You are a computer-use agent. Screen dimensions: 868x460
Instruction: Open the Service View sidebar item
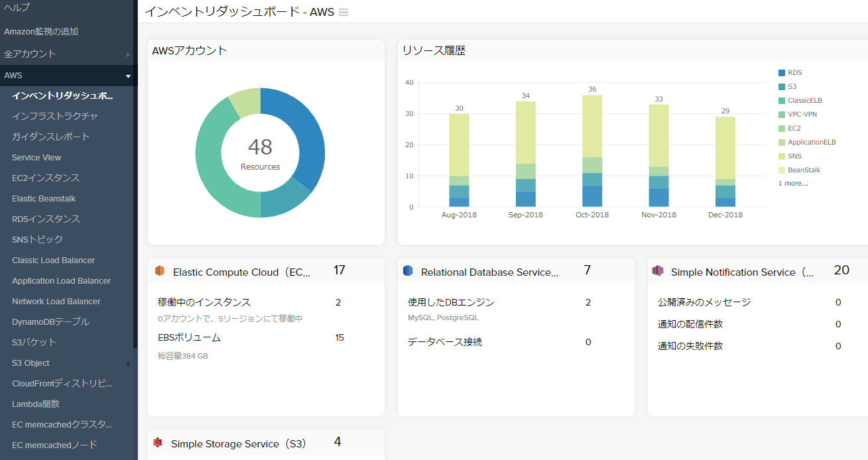[36, 158]
